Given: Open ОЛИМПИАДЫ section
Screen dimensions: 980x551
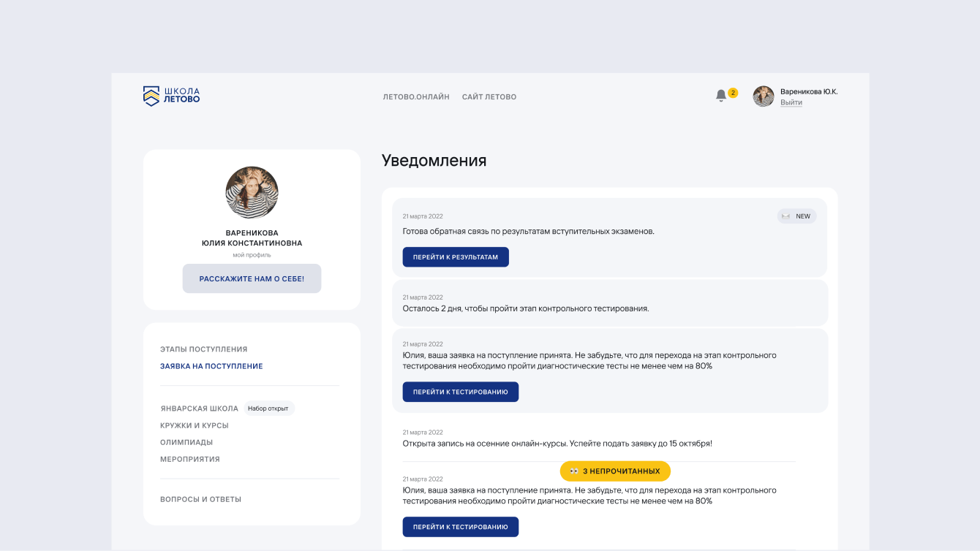Looking at the screenshot, I should point(186,442).
